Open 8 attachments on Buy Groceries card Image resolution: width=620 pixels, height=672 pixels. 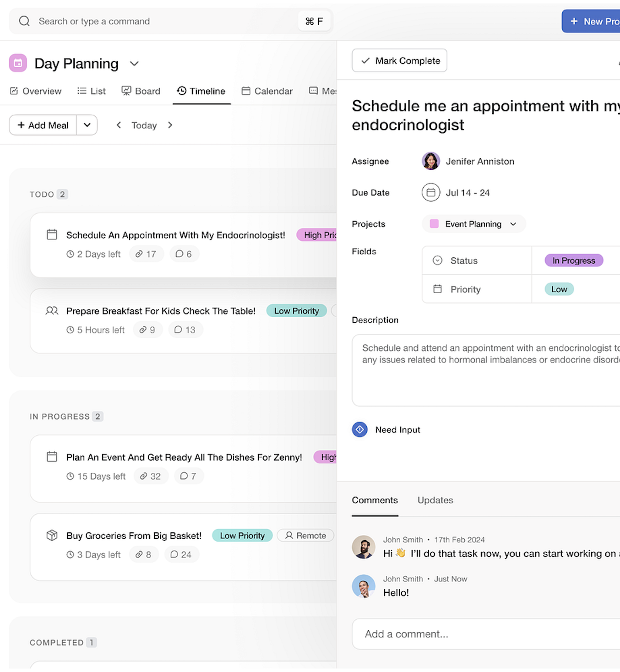tap(143, 555)
